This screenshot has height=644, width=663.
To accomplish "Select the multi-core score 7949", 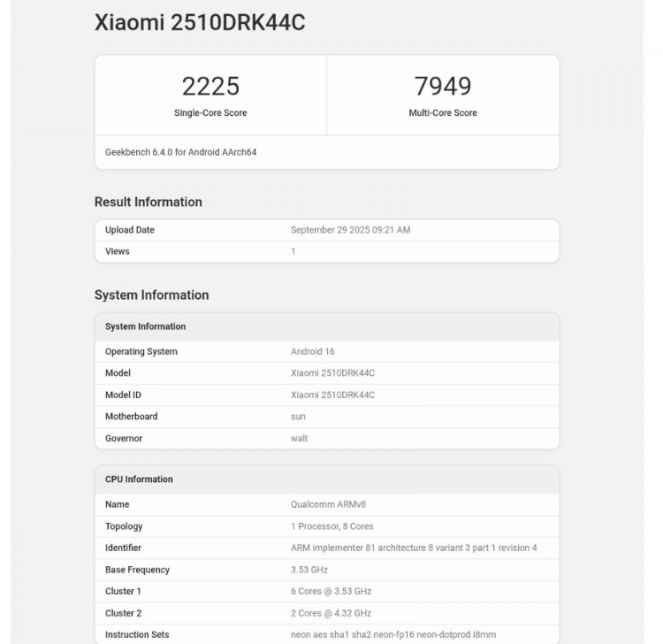I will click(443, 87).
